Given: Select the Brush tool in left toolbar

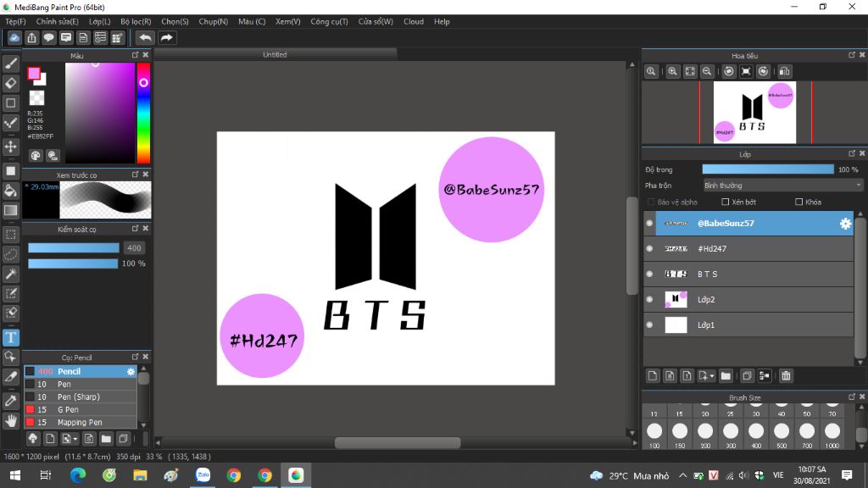Looking at the screenshot, I should 10,64.
